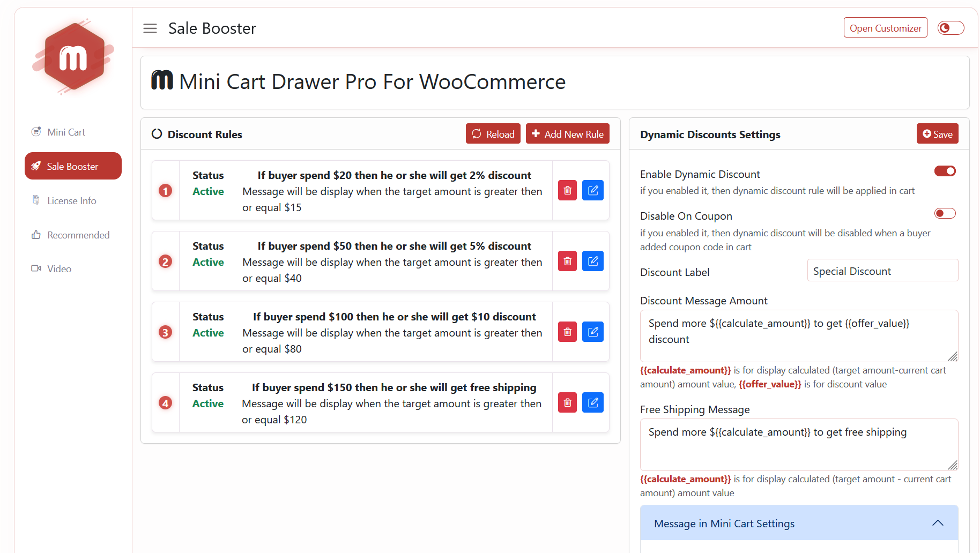The width and height of the screenshot is (980, 553).
Task: Open License Info page
Action: point(73,200)
